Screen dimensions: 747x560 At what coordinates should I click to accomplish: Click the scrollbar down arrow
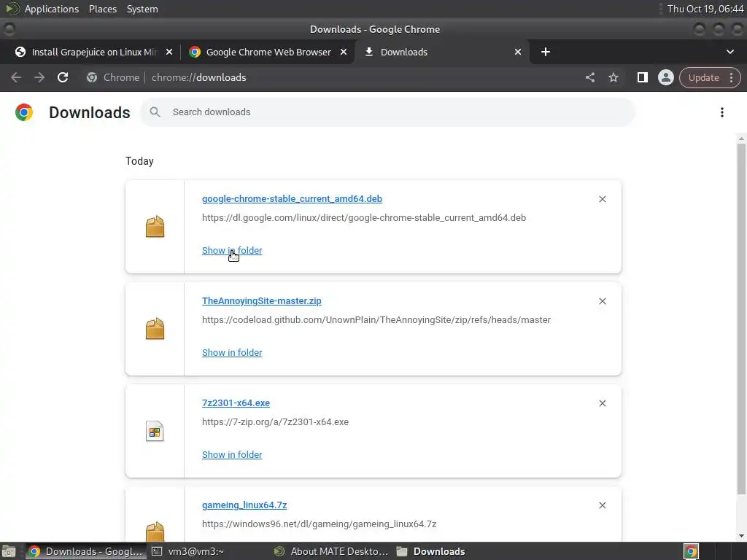coord(741,536)
